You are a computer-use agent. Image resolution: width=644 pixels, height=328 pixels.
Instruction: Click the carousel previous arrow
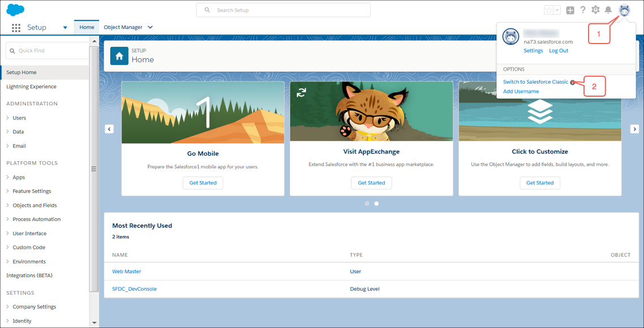(x=109, y=129)
